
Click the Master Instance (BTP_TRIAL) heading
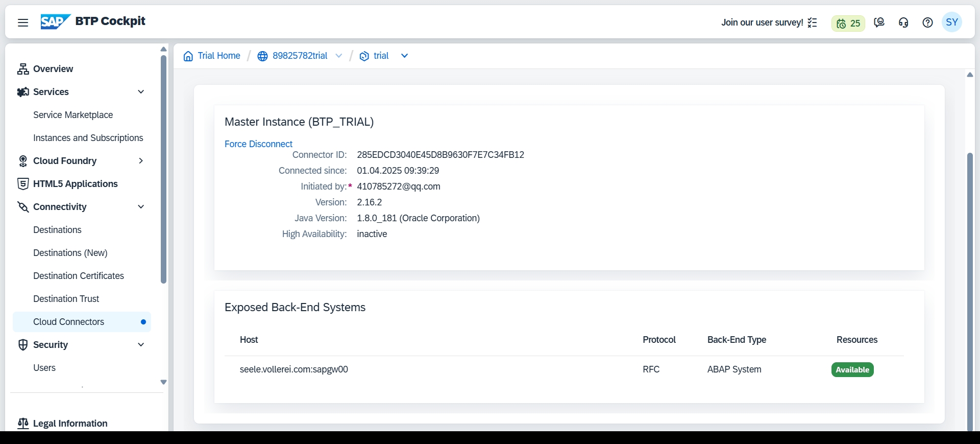pyautogui.click(x=299, y=122)
